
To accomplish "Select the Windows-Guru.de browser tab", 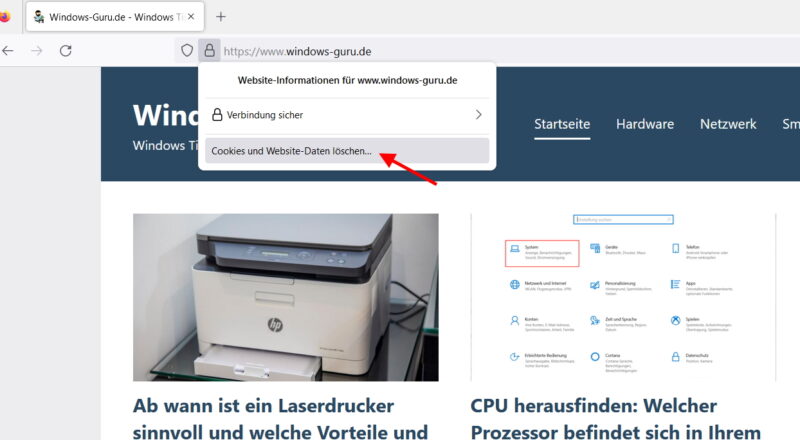I will pos(115,16).
